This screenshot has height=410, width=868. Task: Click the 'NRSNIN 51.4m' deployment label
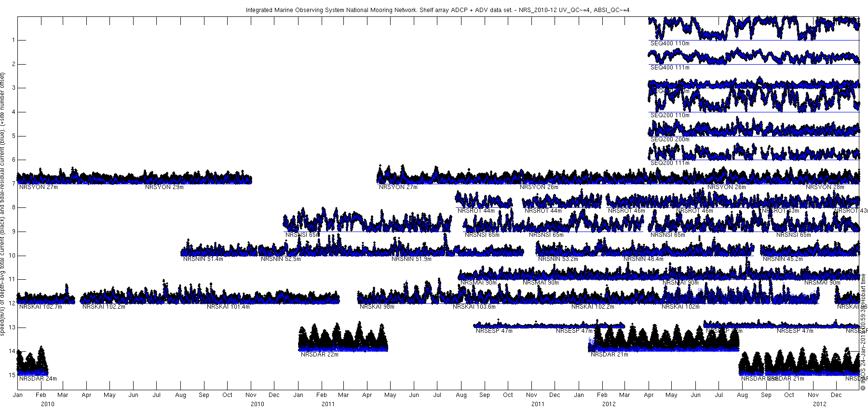tap(203, 259)
